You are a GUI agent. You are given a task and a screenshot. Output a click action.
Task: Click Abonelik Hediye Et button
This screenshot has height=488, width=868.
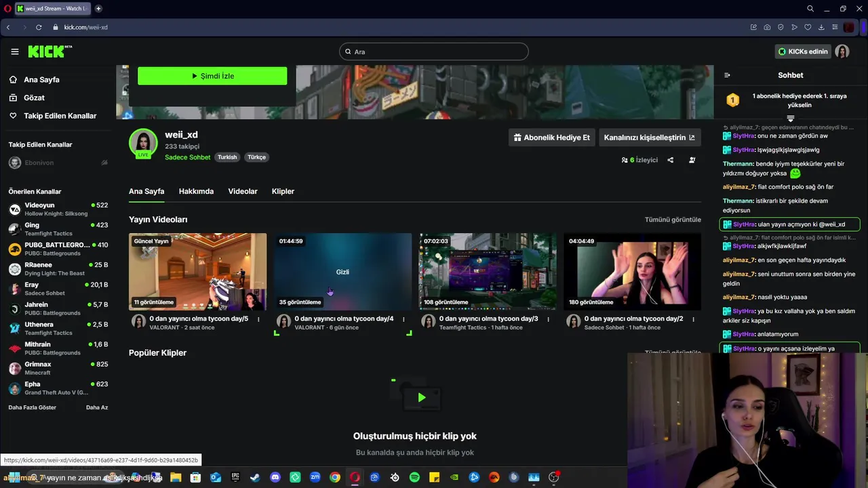click(x=552, y=138)
